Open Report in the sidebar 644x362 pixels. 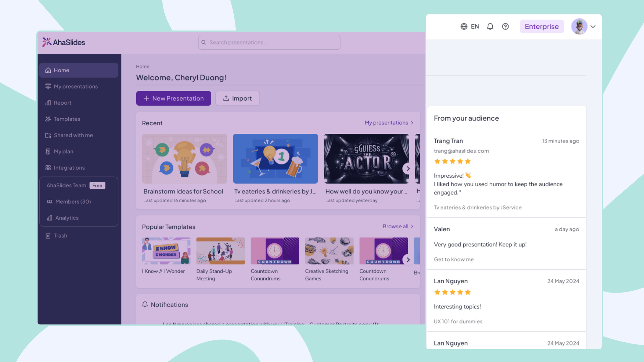coord(62,103)
